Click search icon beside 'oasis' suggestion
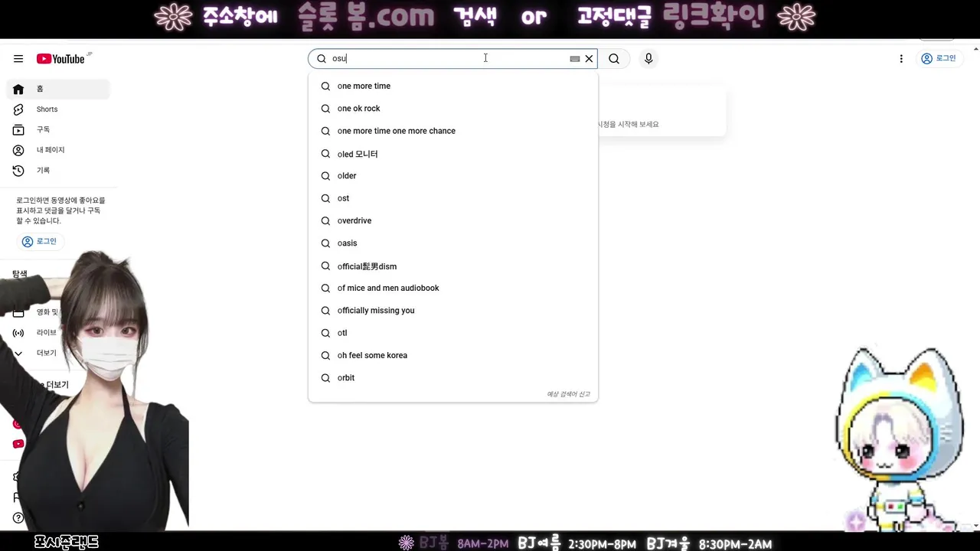Screen dimensions: 980x551 tap(325, 243)
